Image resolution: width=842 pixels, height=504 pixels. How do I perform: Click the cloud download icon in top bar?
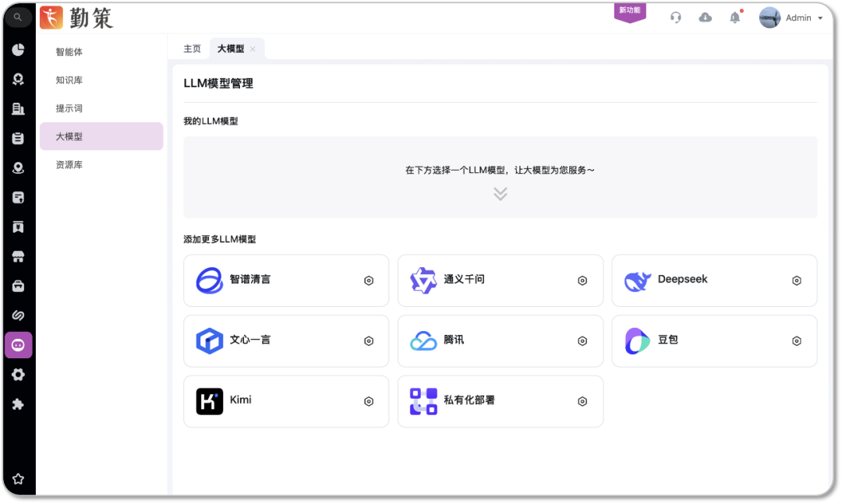point(705,17)
